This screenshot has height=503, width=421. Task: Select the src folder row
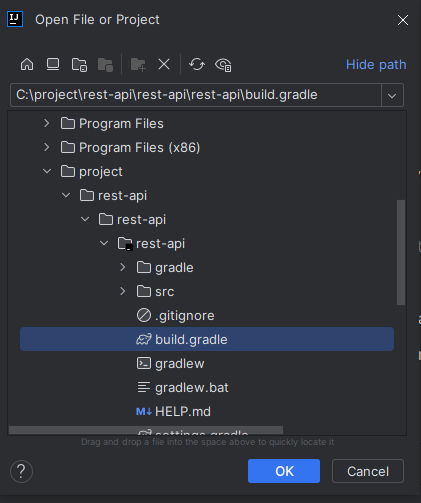coord(207,292)
